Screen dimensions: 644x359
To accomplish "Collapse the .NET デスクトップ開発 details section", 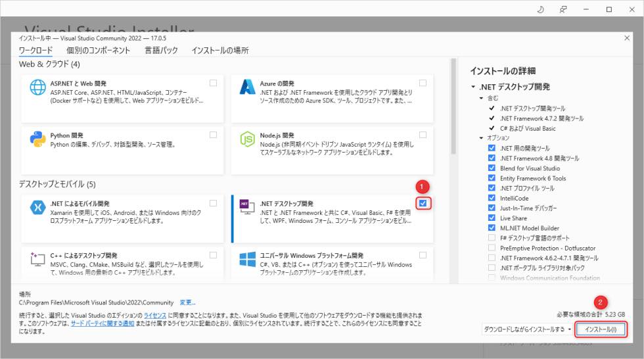I will pos(473,87).
